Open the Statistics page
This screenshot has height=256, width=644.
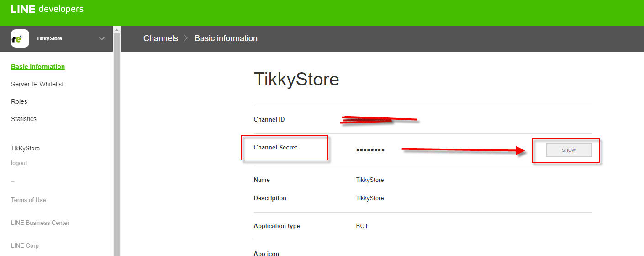pos(24,119)
